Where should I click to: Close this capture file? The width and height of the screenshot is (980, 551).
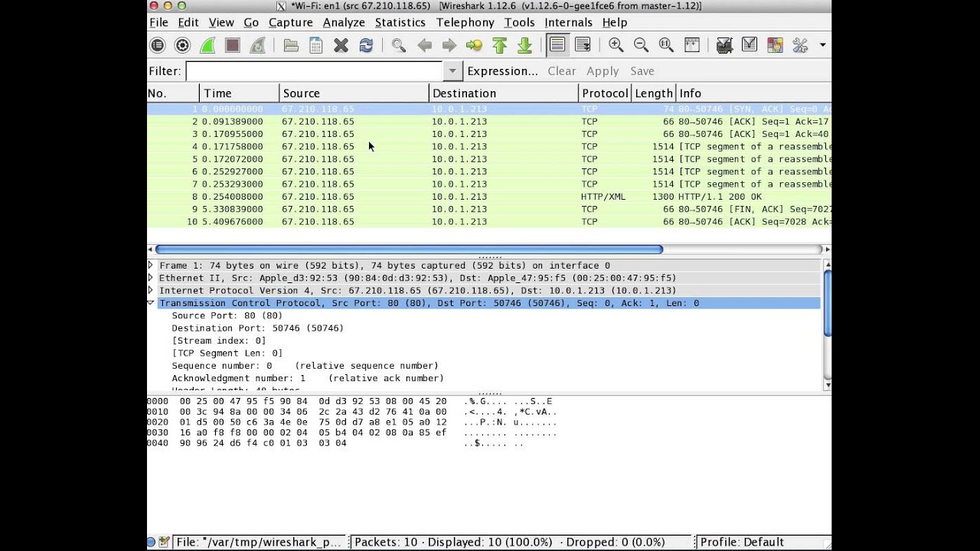(x=341, y=46)
